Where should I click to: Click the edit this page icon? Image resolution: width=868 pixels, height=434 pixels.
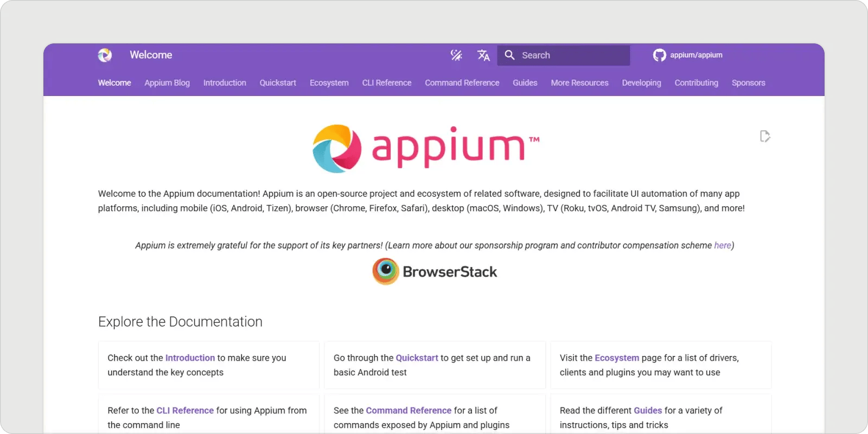point(765,136)
